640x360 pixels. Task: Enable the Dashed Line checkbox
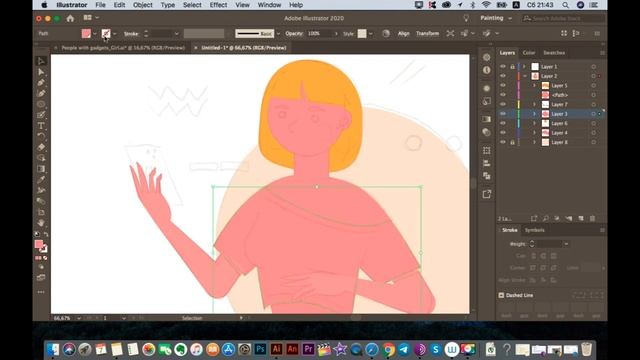pos(501,295)
